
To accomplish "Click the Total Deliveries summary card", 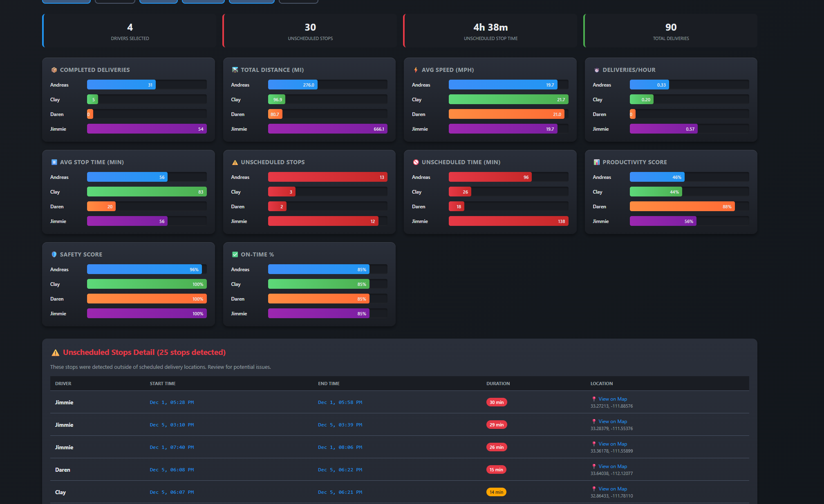I will (x=670, y=31).
